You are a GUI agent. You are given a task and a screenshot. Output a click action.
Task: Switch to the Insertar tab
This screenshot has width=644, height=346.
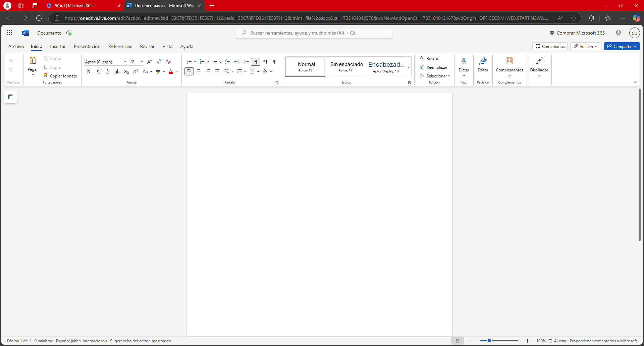58,47
